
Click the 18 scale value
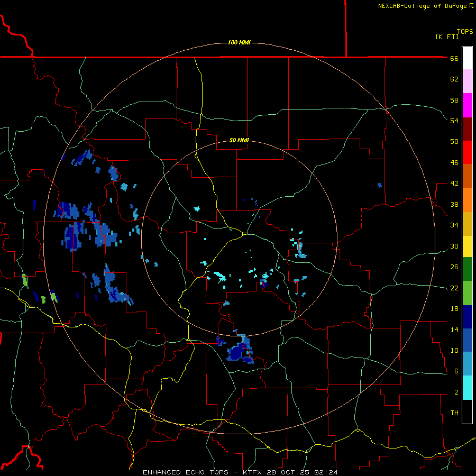click(454, 309)
